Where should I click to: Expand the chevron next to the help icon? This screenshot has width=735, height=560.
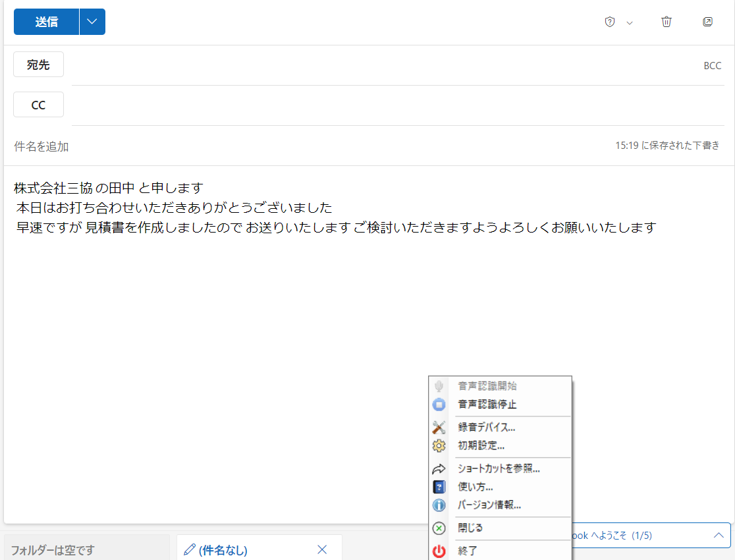point(630,22)
